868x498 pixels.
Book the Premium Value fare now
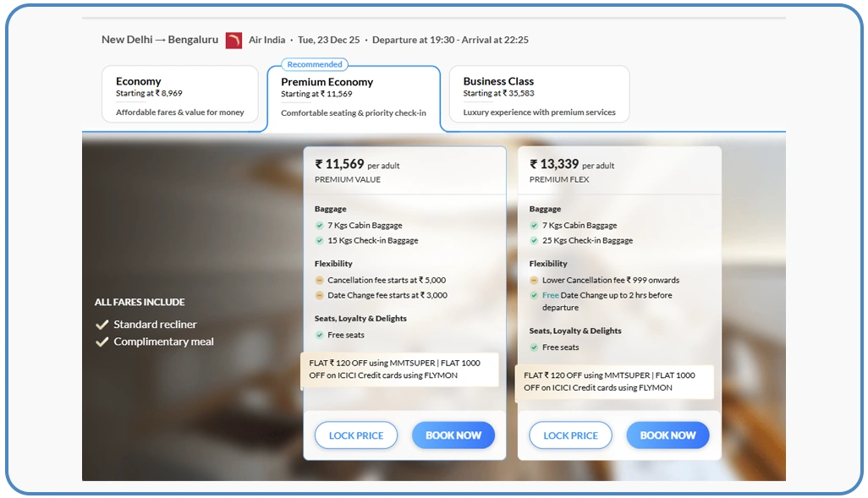click(x=453, y=435)
